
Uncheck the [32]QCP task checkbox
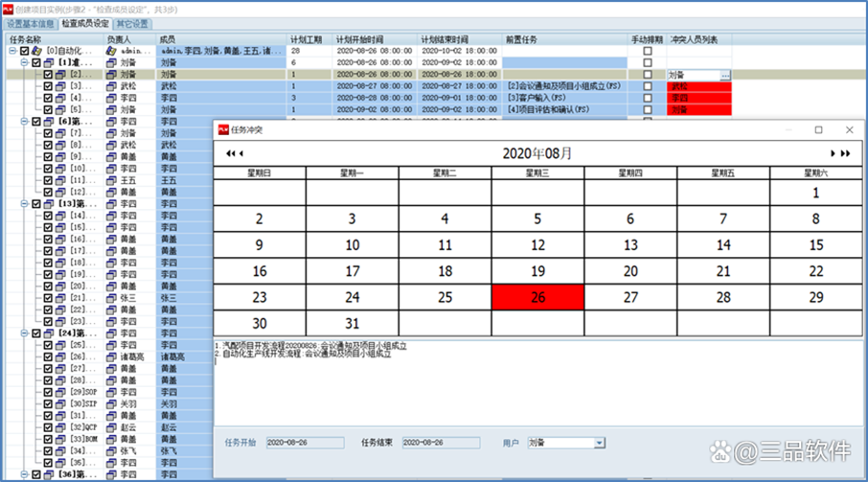pyautogui.click(x=48, y=426)
